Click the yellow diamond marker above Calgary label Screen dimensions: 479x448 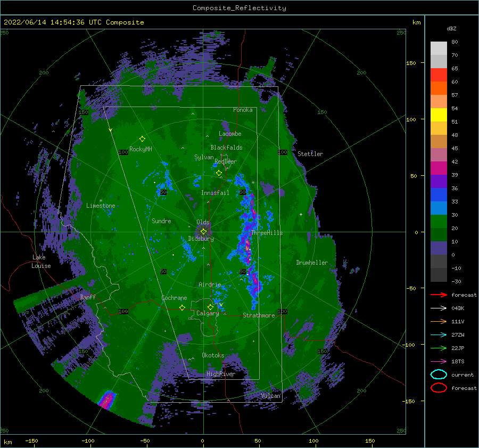[210, 307]
